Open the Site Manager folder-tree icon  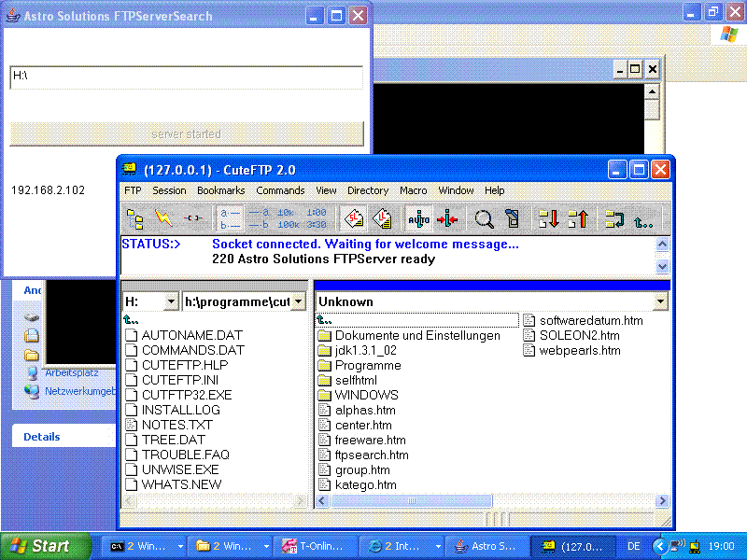click(x=135, y=218)
